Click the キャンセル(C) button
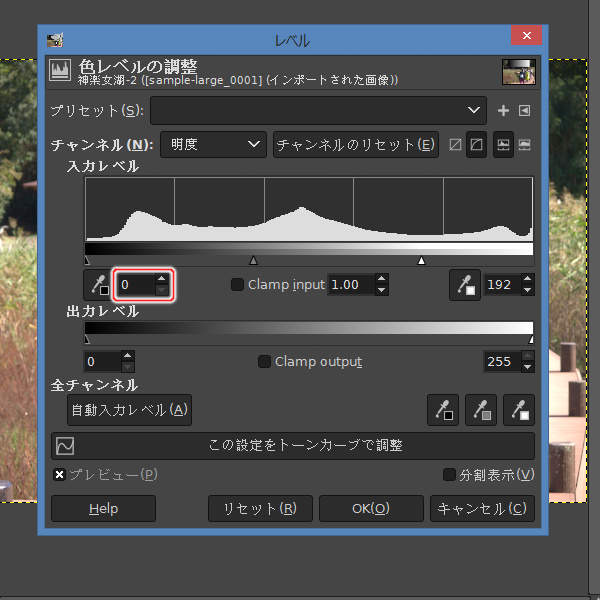The height and width of the screenshot is (600, 600). [482, 509]
